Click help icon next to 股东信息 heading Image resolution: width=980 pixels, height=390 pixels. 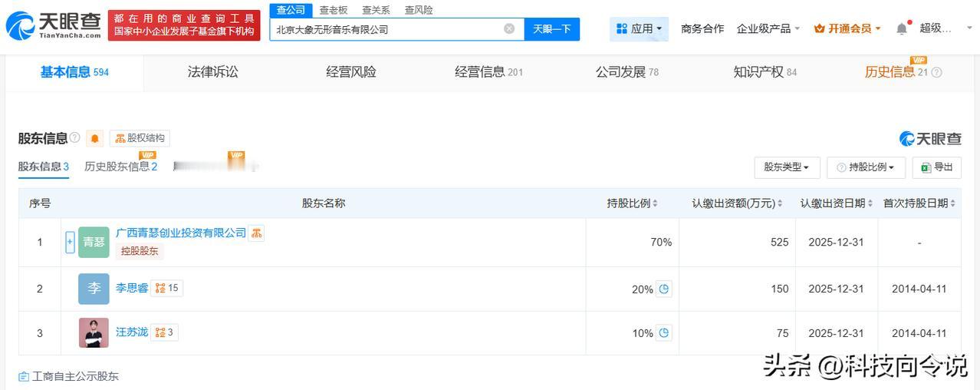(74, 137)
